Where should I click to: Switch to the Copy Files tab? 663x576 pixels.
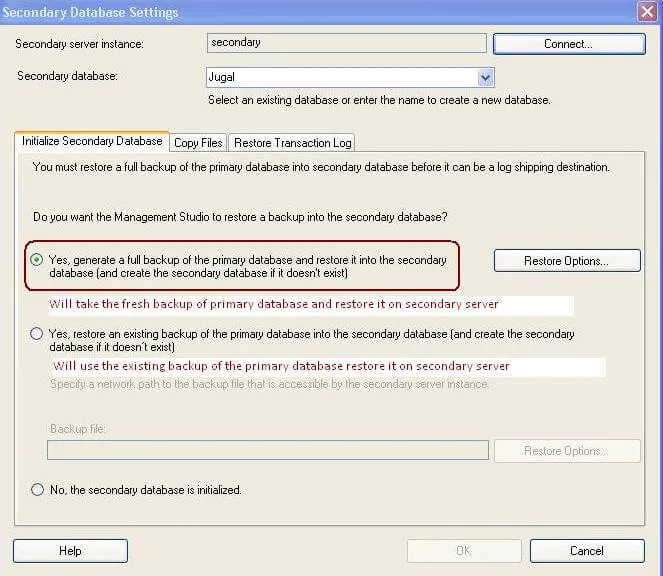[x=198, y=143]
